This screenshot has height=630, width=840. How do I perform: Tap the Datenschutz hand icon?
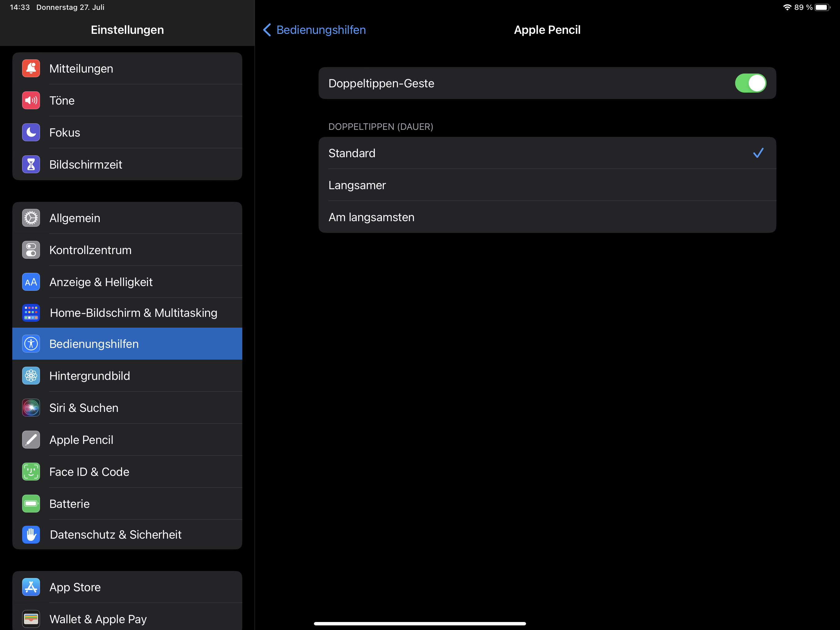(31, 535)
